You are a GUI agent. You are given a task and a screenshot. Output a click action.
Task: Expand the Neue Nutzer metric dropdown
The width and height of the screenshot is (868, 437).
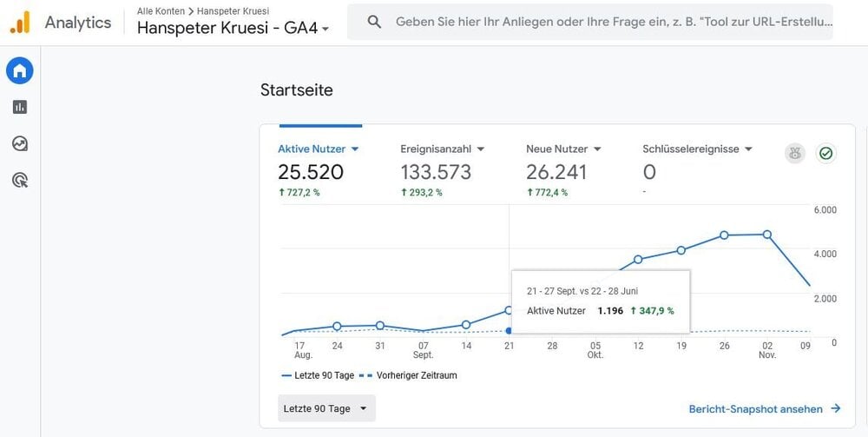(x=597, y=149)
